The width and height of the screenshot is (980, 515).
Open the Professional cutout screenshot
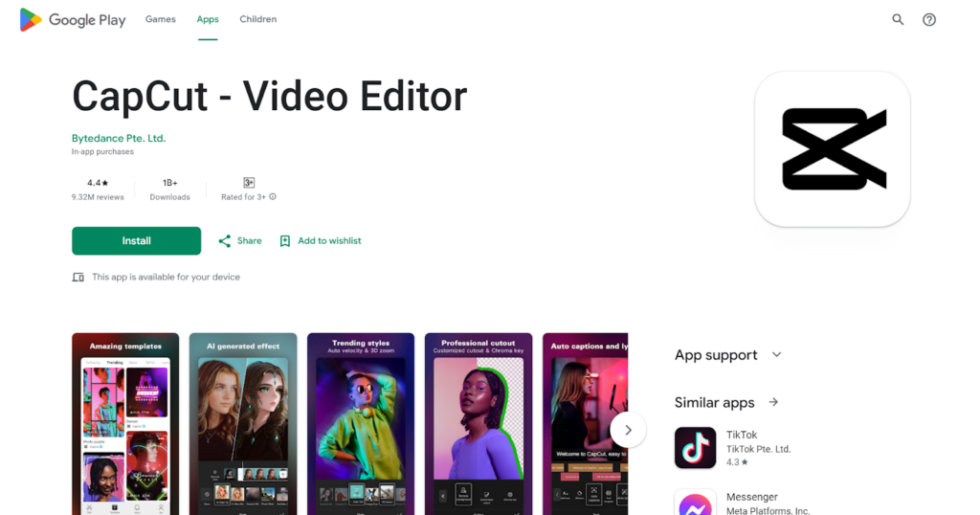click(479, 424)
